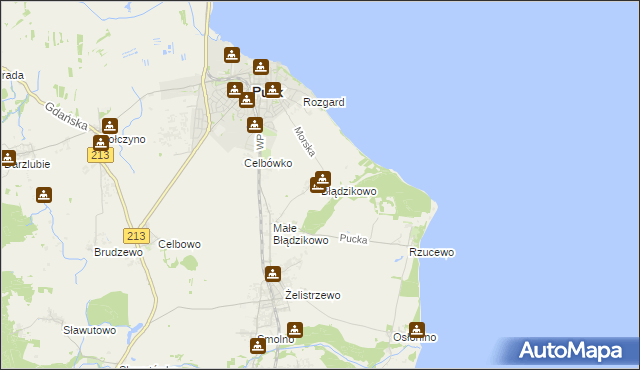640x370 pixels.
Task: Click the Morska street label
Action: (304, 142)
